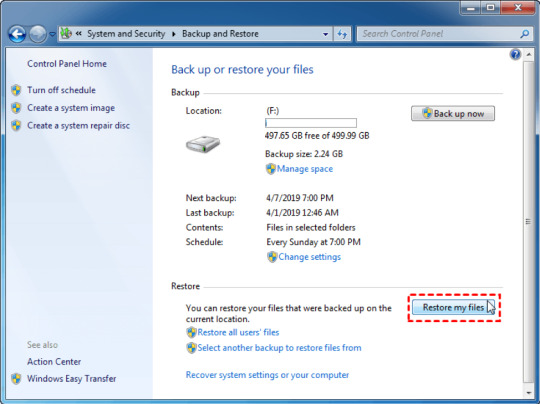Click the scrollbar up arrow
The width and height of the screenshot is (540, 404).
(x=529, y=55)
